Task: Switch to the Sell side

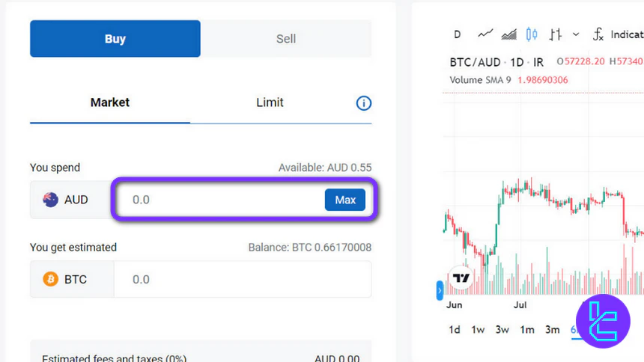Action: tap(286, 39)
